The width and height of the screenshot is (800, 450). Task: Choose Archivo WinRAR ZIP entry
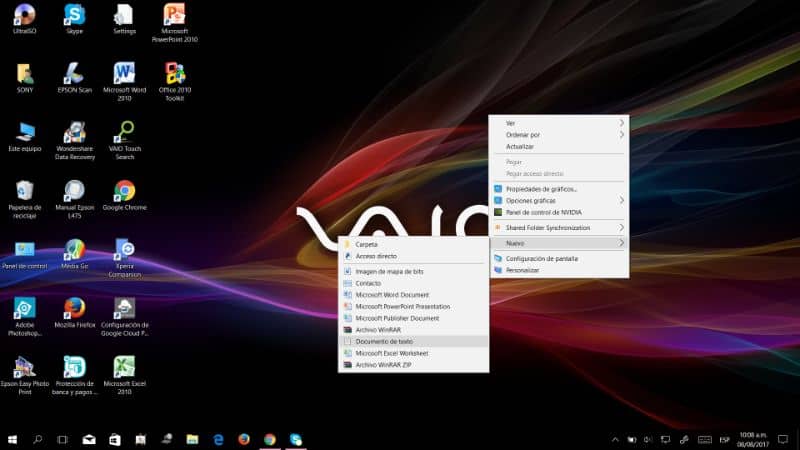coord(413,365)
